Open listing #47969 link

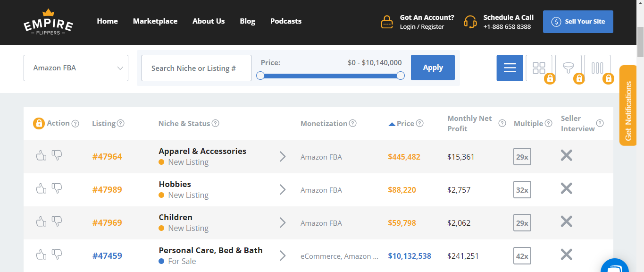(107, 222)
